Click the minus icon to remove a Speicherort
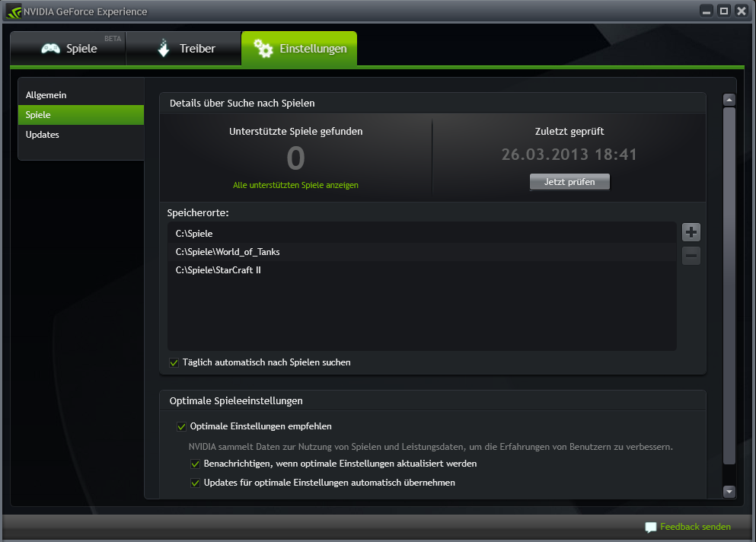This screenshot has height=542, width=756. click(x=691, y=256)
